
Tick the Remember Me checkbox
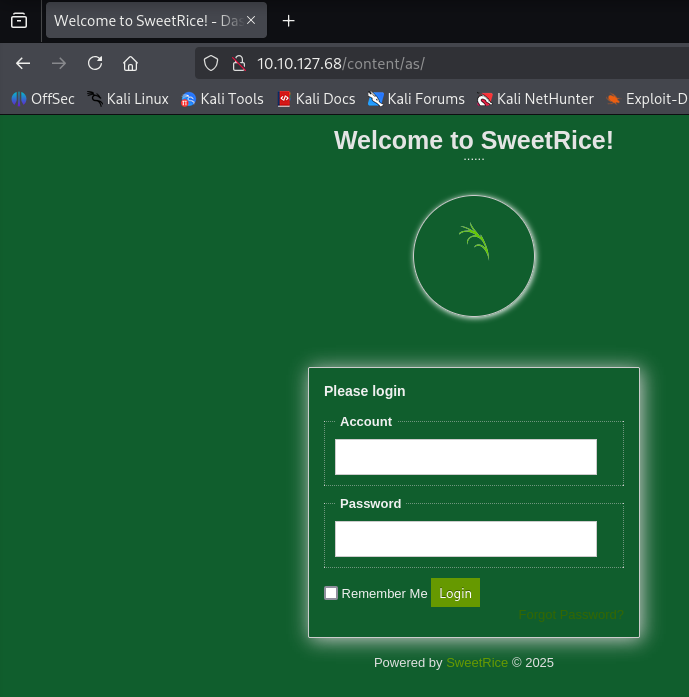tap(331, 593)
